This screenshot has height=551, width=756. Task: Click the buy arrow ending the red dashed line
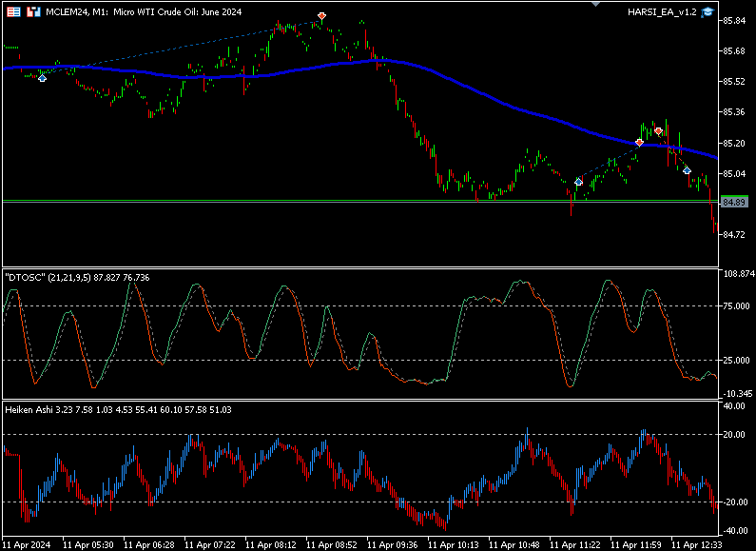[x=687, y=170]
